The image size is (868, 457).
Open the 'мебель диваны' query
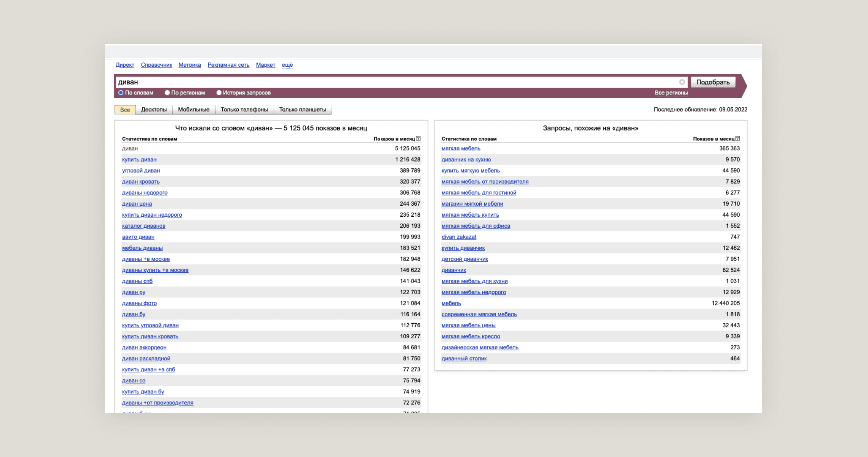pyautogui.click(x=142, y=248)
